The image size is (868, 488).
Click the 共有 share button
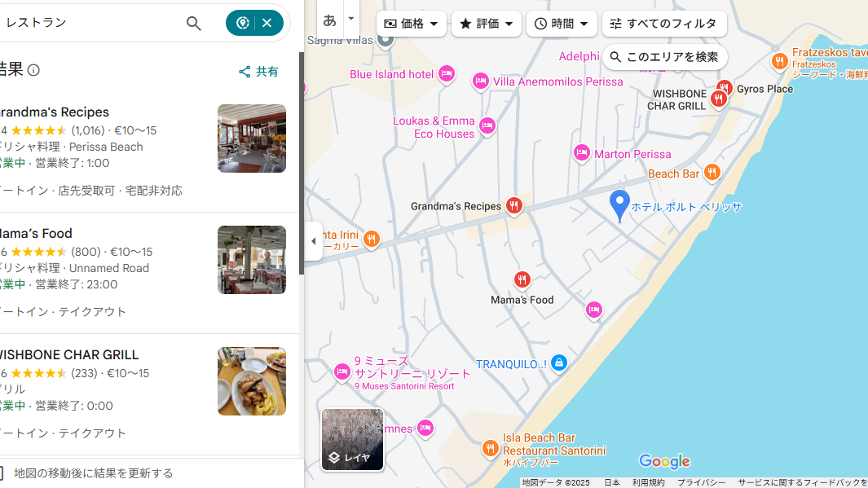point(258,72)
